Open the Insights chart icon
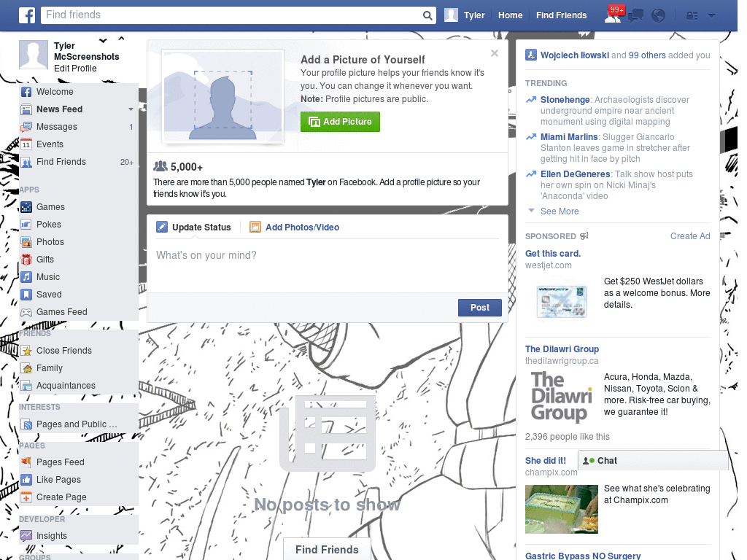This screenshot has height=560, width=747. click(26, 536)
